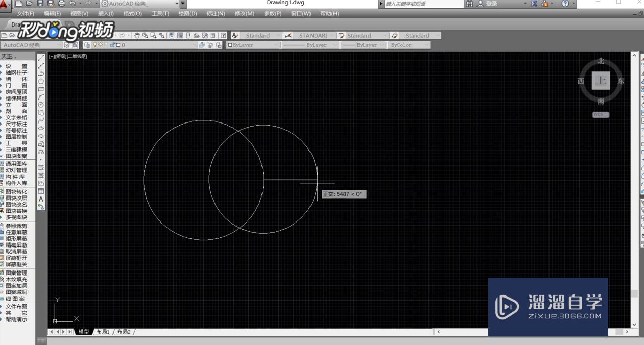Viewport: 644px width, 345px height.
Task: Open the WCS coordinate system dropdown
Action: coord(601,115)
